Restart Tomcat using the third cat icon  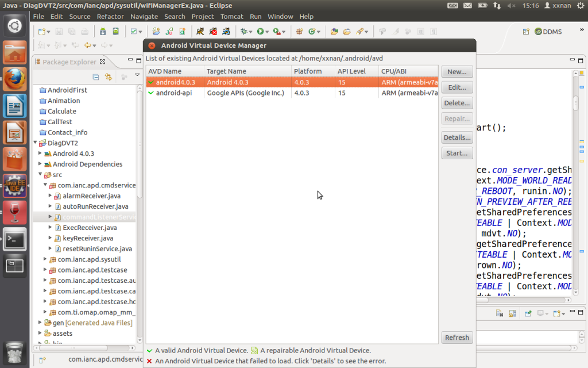tap(226, 32)
